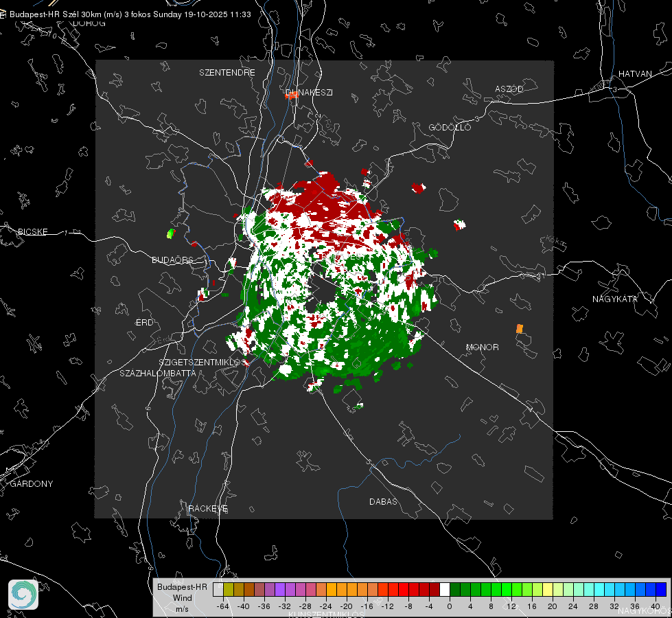Click the ÉRD town label
This screenshot has width=672, height=618.
[x=144, y=323]
